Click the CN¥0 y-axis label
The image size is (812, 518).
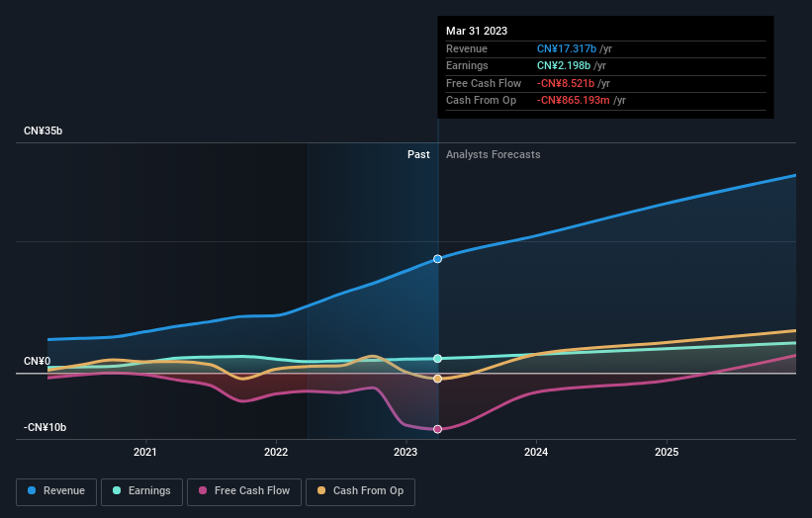38,361
